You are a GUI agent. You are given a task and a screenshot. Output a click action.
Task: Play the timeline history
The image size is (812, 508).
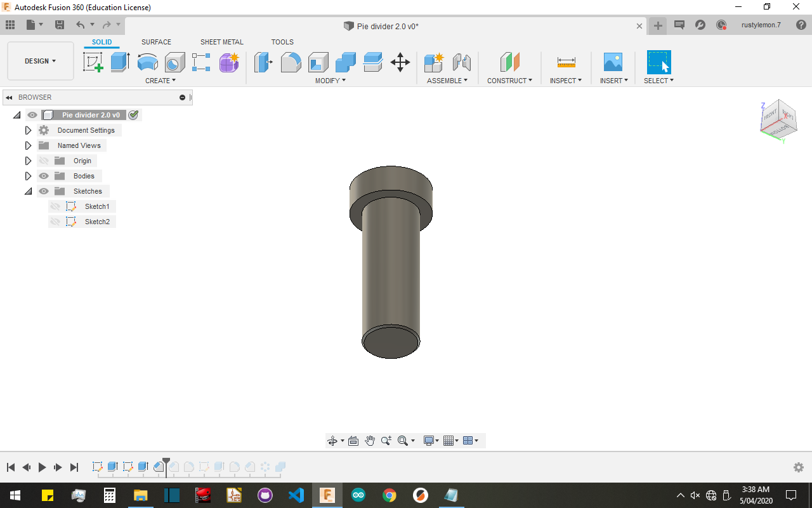click(x=43, y=467)
